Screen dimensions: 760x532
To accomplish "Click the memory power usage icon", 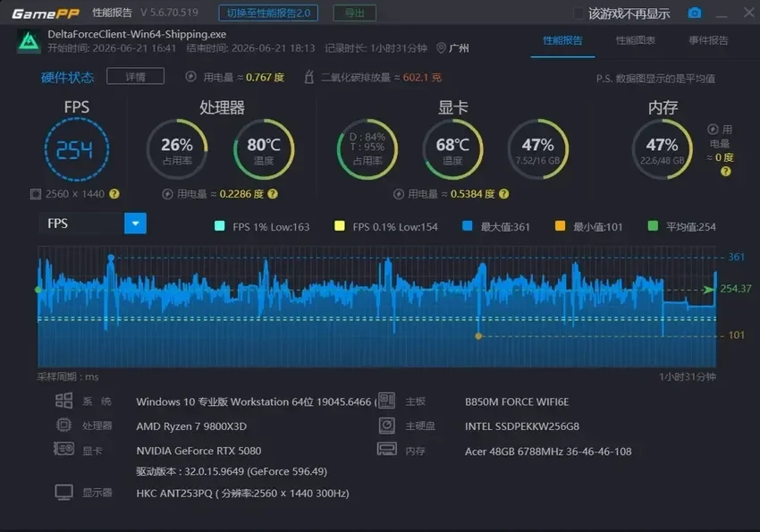I will [x=713, y=130].
